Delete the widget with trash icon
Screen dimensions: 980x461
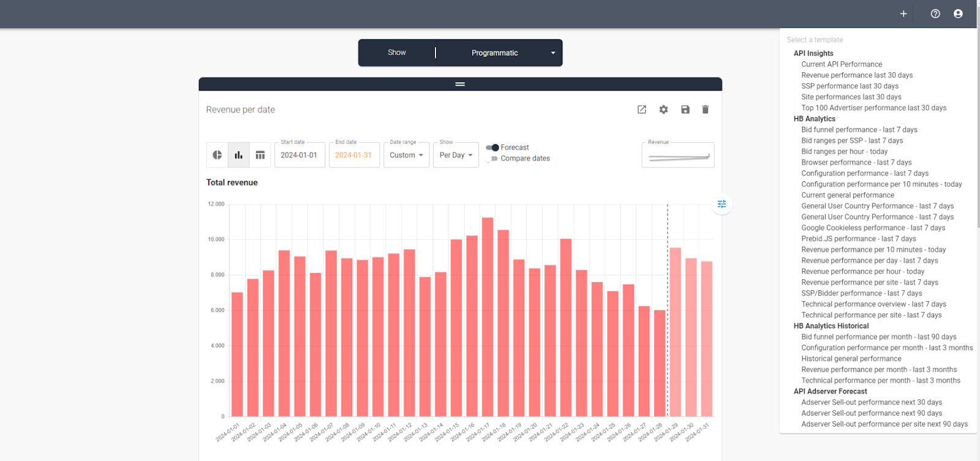(706, 110)
